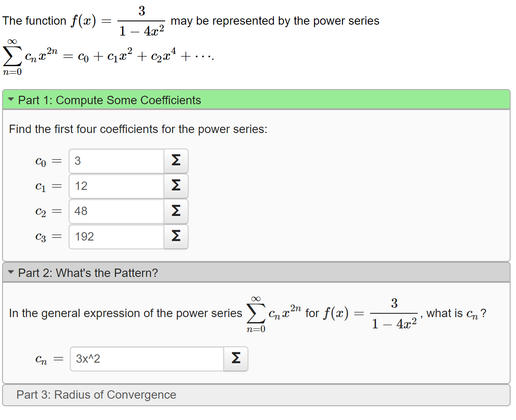Click the sigma icon beside the 192 entry
Image resolution: width=516 pixels, height=420 pixels.
coord(176,237)
